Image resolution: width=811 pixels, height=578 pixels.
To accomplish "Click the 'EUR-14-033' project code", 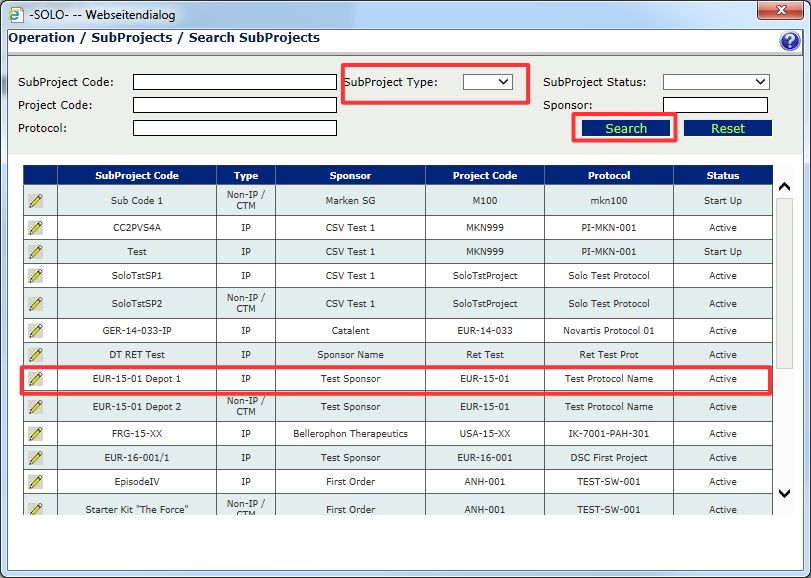I will 485,330.
